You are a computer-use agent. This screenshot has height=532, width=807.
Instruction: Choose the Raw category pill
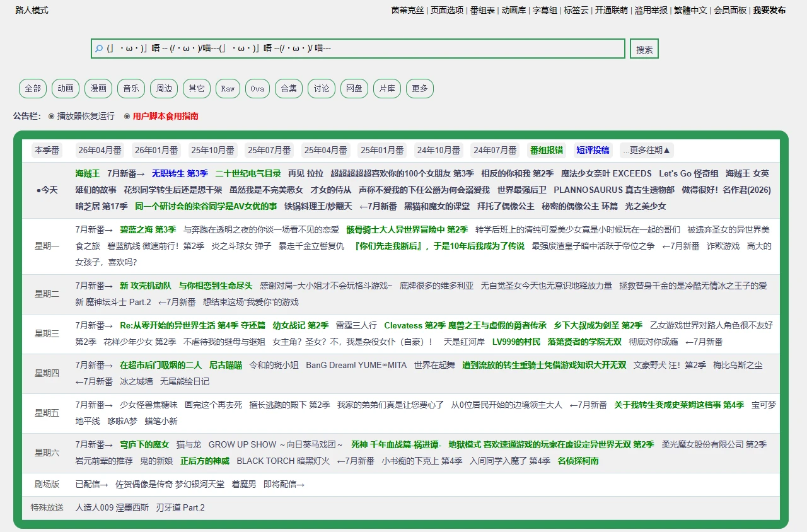(228, 88)
